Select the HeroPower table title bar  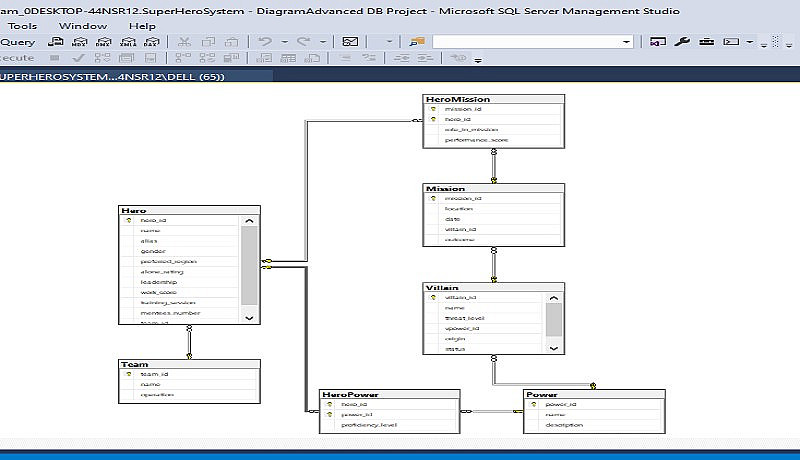coord(390,394)
